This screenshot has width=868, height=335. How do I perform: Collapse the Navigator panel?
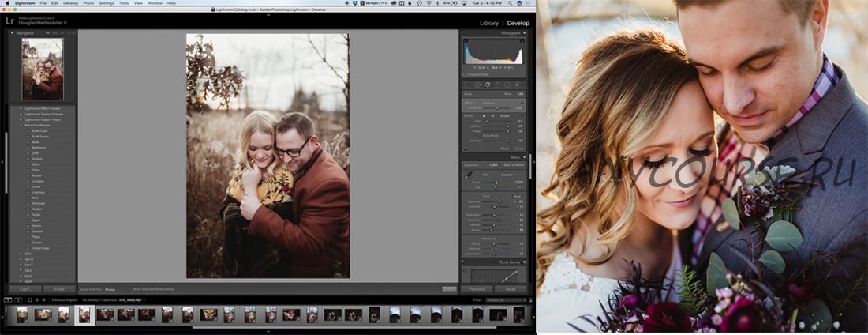click(13, 33)
